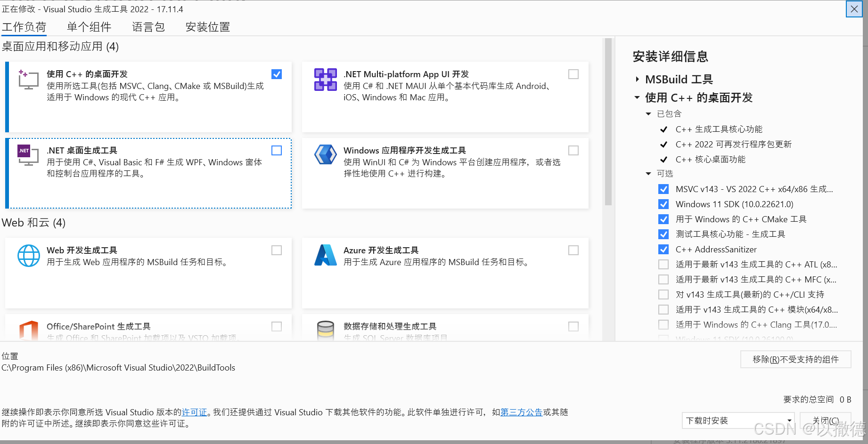
Task: Click the 桌面应用和移动应用 (4) heading
Action: coord(60,46)
